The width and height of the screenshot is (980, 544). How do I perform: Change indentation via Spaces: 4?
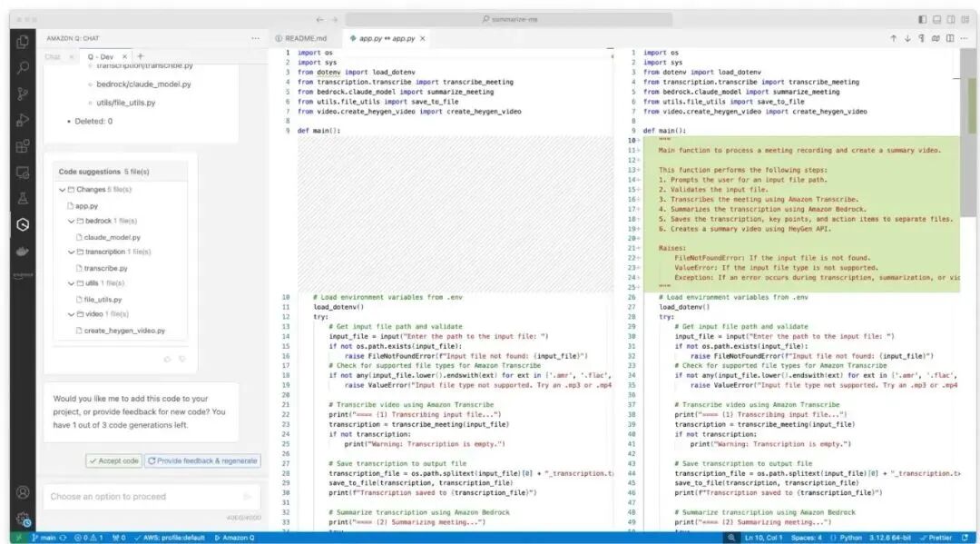click(x=807, y=538)
